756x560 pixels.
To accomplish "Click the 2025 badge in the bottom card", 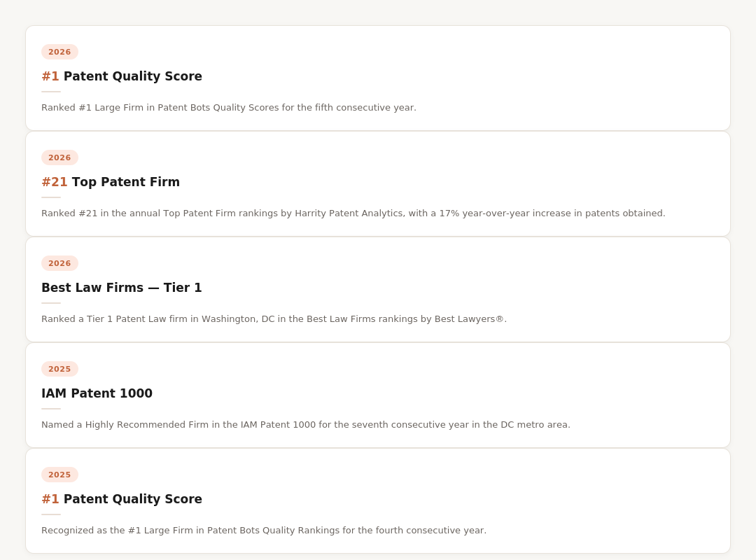I will click(59, 475).
